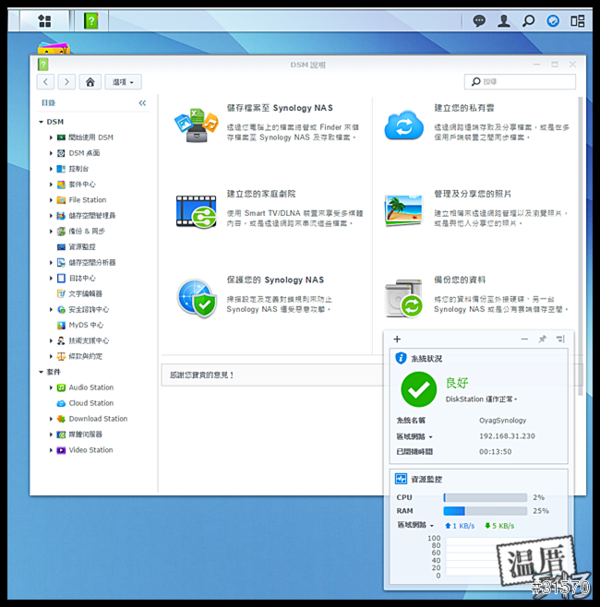
Task: Open the notifications chat bubble icon
Action: (479, 21)
